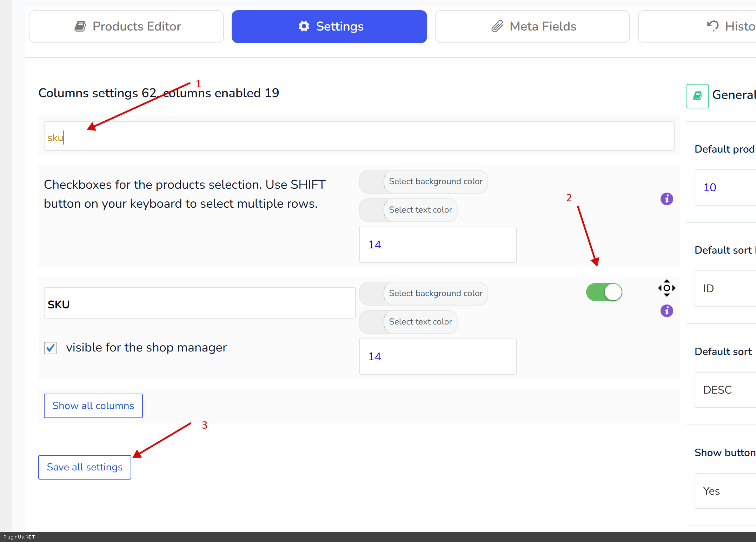Click the info icon in the checkboxes row
756x542 pixels.
(667, 199)
